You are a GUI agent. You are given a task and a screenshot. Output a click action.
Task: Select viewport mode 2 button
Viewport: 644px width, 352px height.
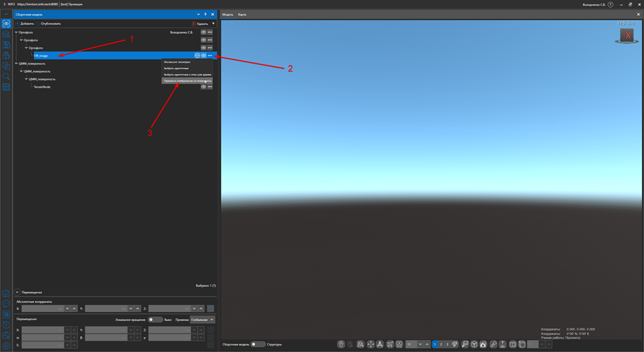(441, 344)
